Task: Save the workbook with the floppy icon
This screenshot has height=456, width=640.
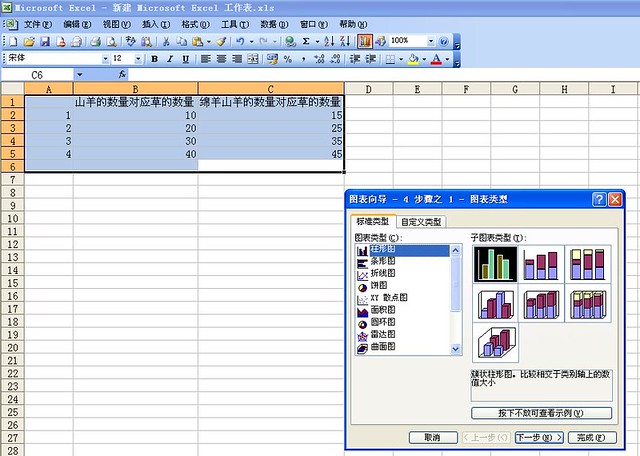Action: coord(44,41)
